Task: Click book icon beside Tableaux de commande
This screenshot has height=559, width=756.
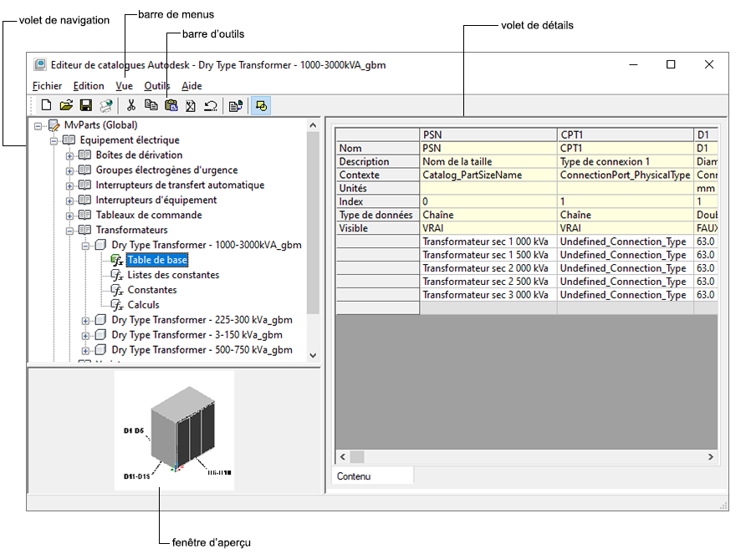Action: 84,215
